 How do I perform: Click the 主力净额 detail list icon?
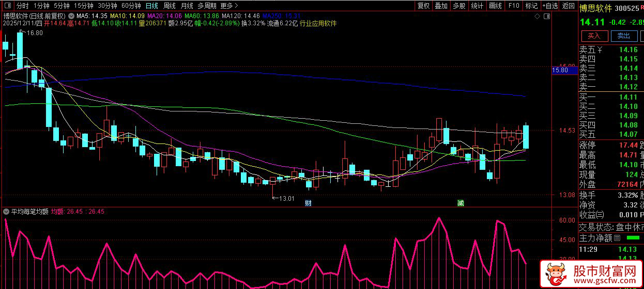(617, 238)
